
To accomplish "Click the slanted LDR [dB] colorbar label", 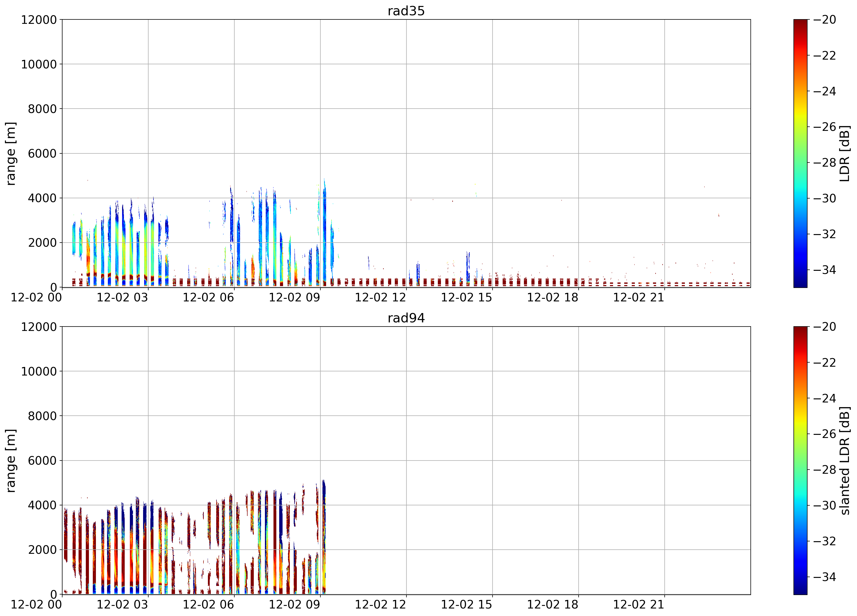I will pyautogui.click(x=844, y=461).
